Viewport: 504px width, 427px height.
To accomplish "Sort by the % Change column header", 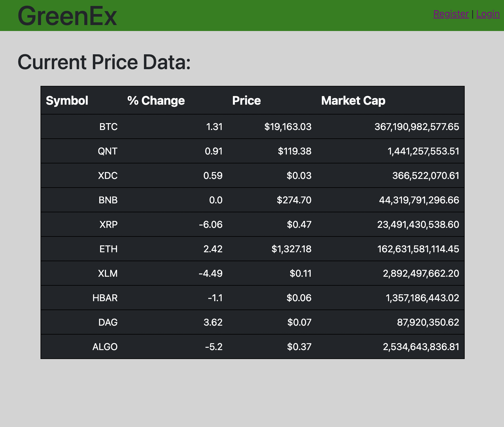I will [156, 100].
